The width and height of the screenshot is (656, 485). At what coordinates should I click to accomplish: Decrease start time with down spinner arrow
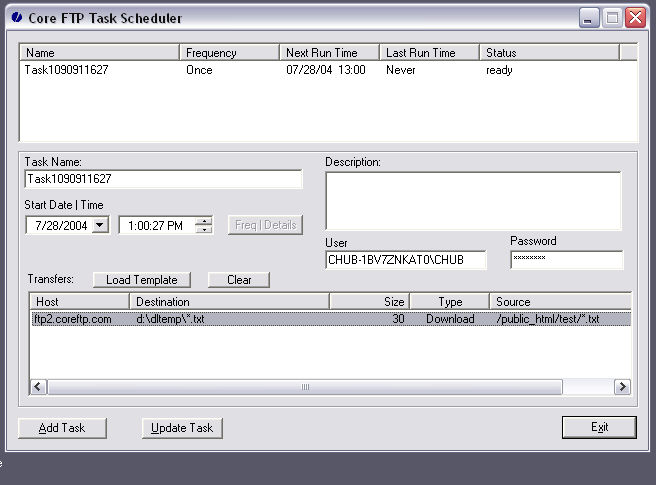click(204, 230)
